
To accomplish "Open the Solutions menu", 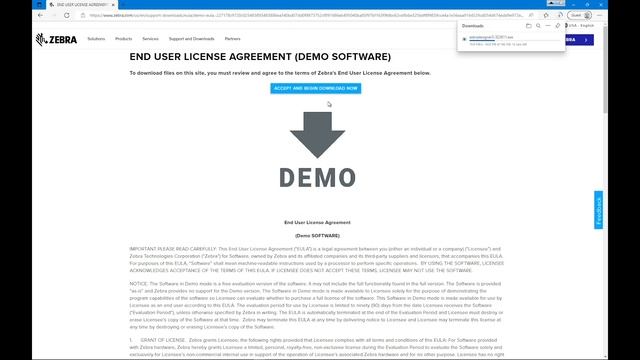I will tap(96, 39).
